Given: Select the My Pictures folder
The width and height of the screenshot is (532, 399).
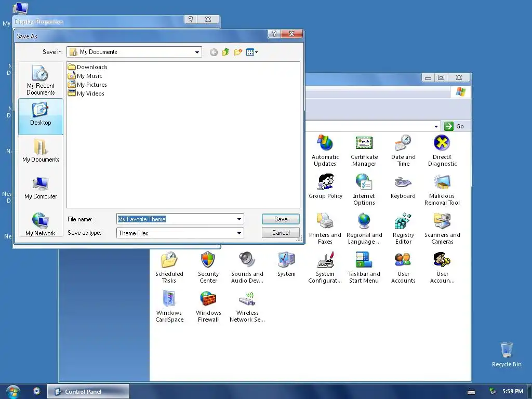Looking at the screenshot, I should (x=87, y=85).
